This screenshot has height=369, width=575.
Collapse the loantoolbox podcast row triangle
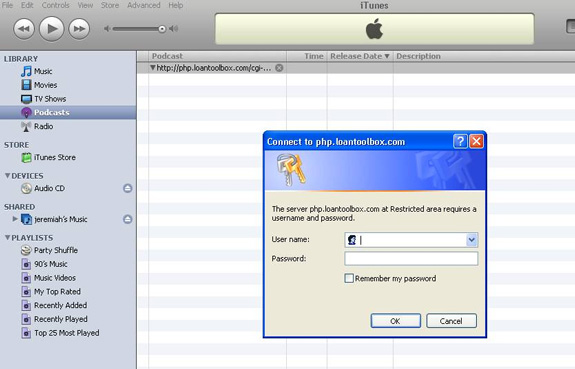(153, 68)
